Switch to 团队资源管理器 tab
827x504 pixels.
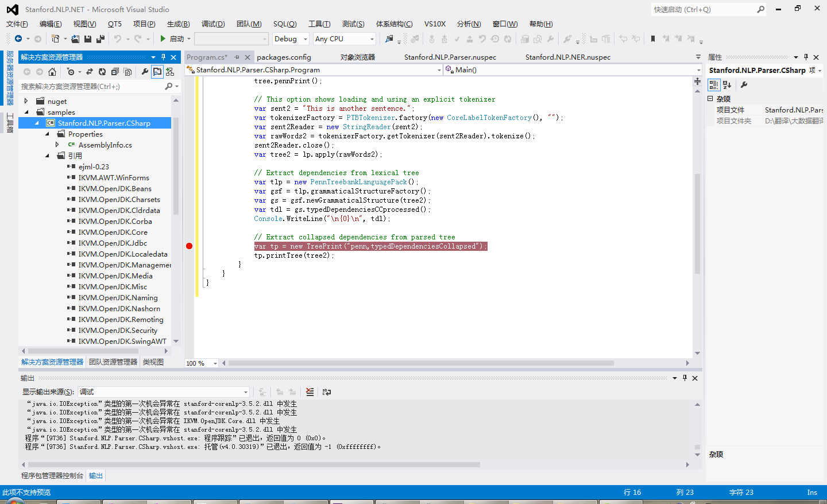click(113, 362)
